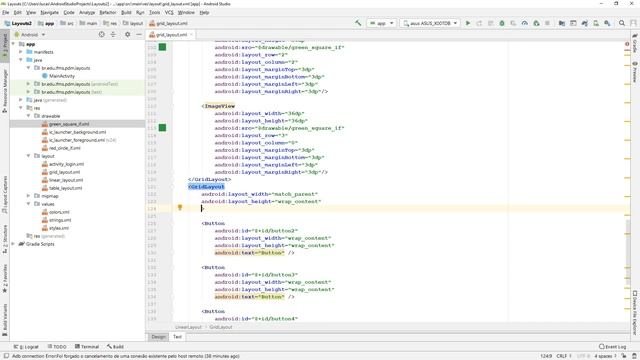Open AVD Manager icon in toolbar
The height and width of the screenshot is (360, 640).
596,23
